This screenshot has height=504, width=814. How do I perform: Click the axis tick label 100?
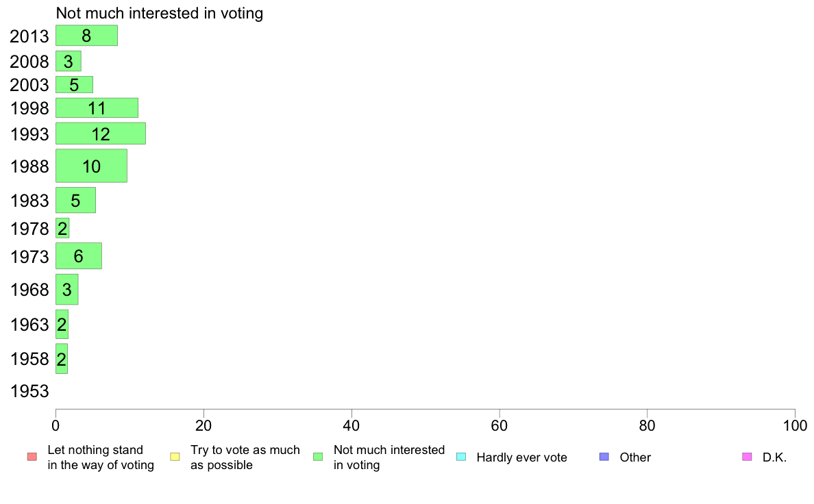(x=795, y=426)
